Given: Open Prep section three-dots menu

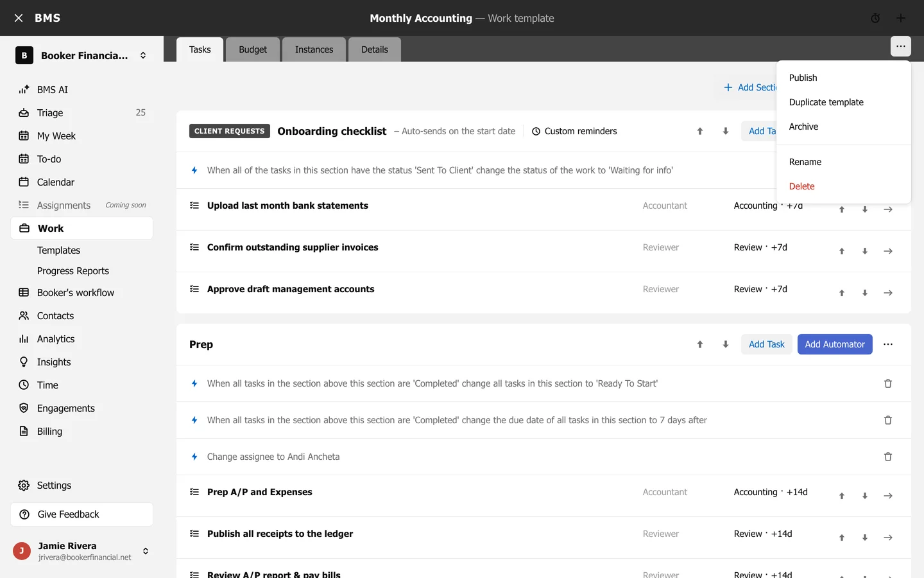Looking at the screenshot, I should coord(888,344).
